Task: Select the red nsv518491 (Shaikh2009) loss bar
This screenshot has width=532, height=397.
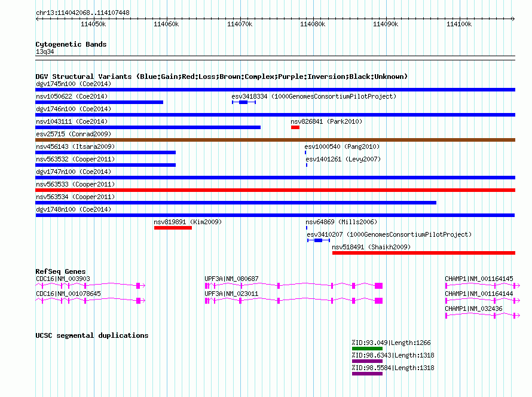Action: (x=424, y=253)
